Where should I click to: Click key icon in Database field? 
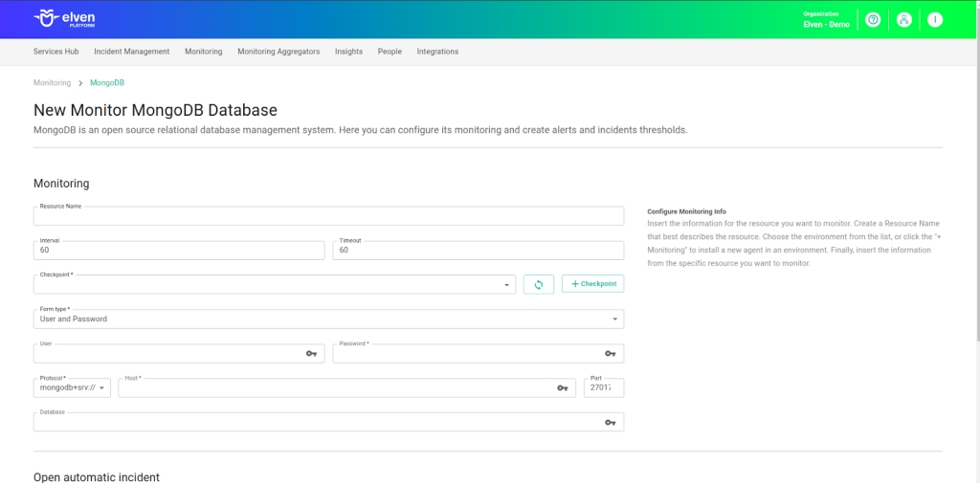610,423
